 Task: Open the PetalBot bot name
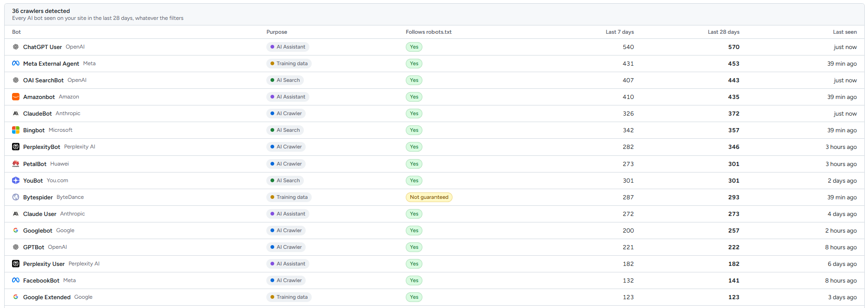(35, 164)
